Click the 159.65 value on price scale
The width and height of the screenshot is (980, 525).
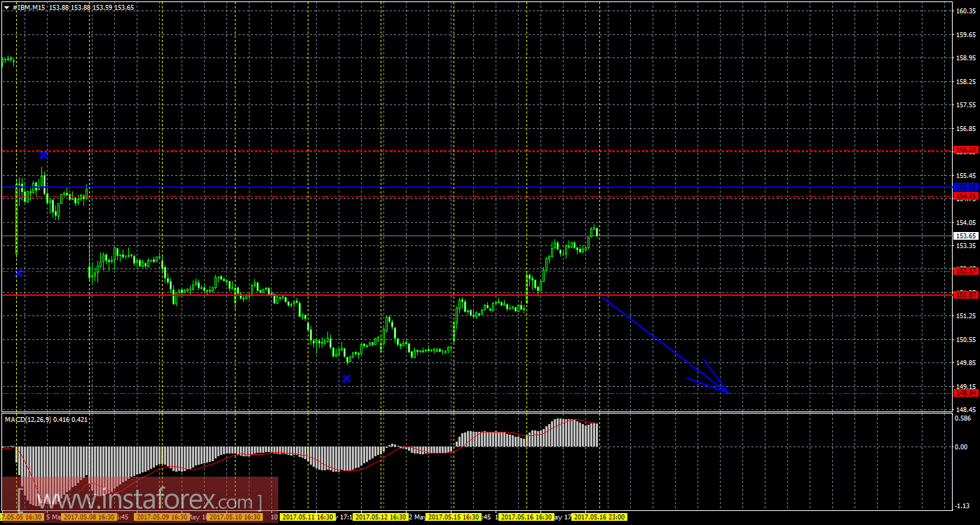[967, 34]
